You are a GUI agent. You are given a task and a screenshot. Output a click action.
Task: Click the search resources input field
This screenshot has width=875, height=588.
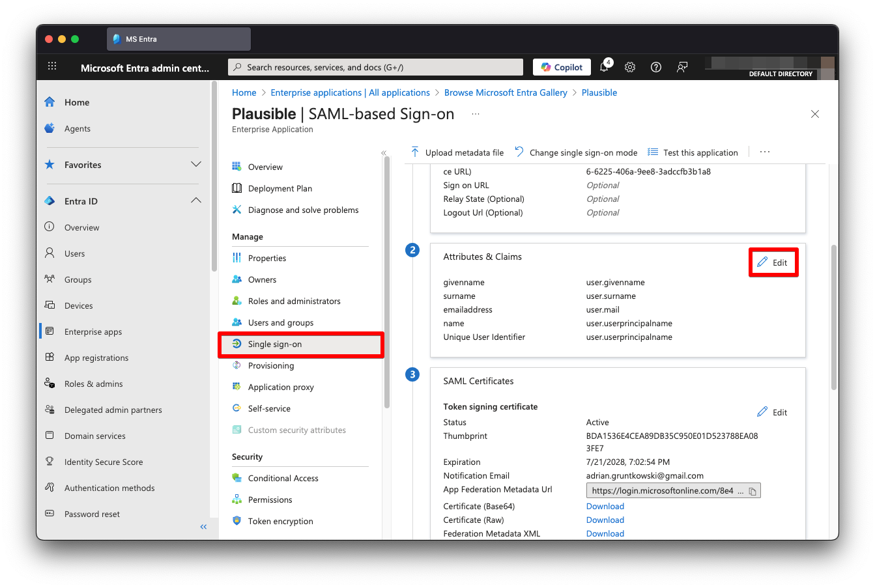click(375, 67)
